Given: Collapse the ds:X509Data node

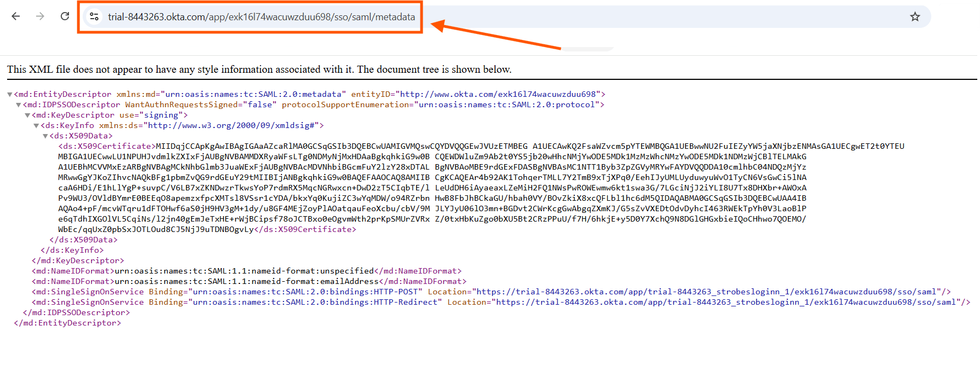Looking at the screenshot, I should (45, 136).
